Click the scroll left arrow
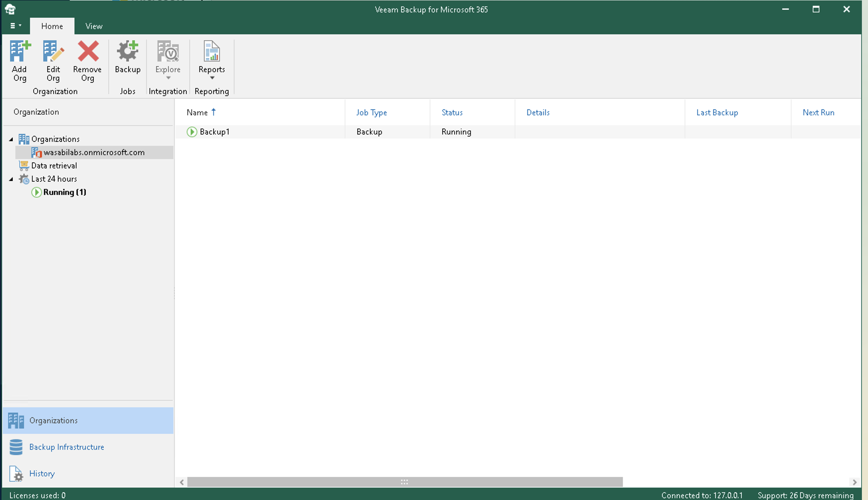868x500 pixels. tap(182, 482)
